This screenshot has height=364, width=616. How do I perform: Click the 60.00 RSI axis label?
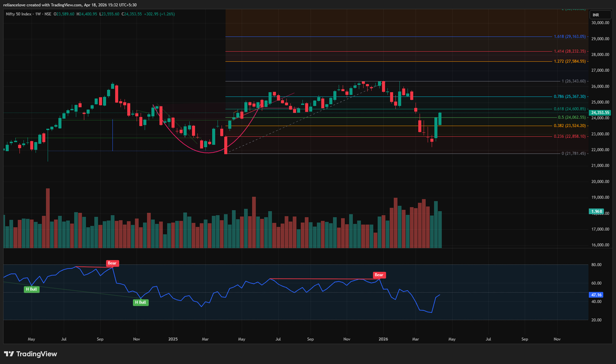596,283
